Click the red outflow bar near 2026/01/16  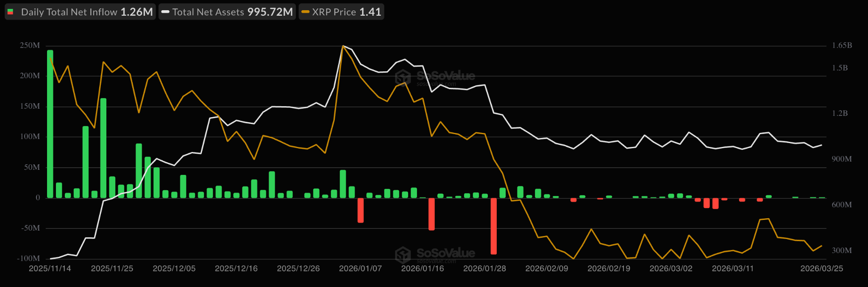[x=431, y=214]
